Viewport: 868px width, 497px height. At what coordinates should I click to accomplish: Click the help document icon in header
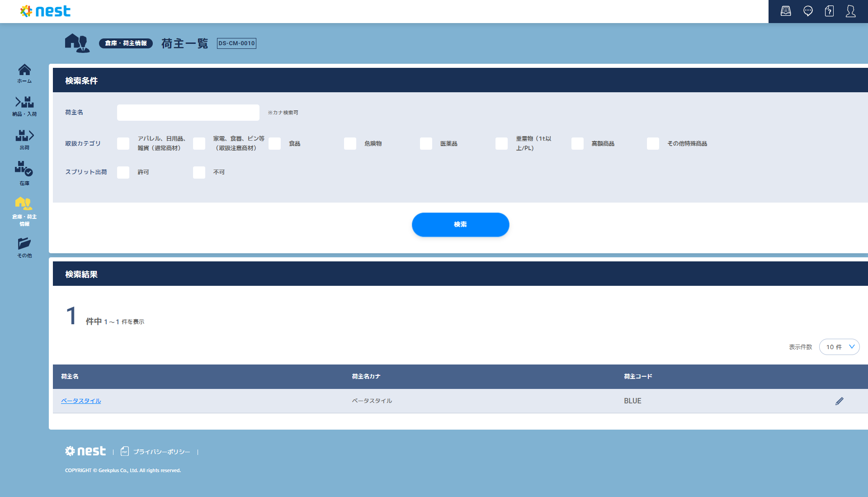tap(829, 11)
